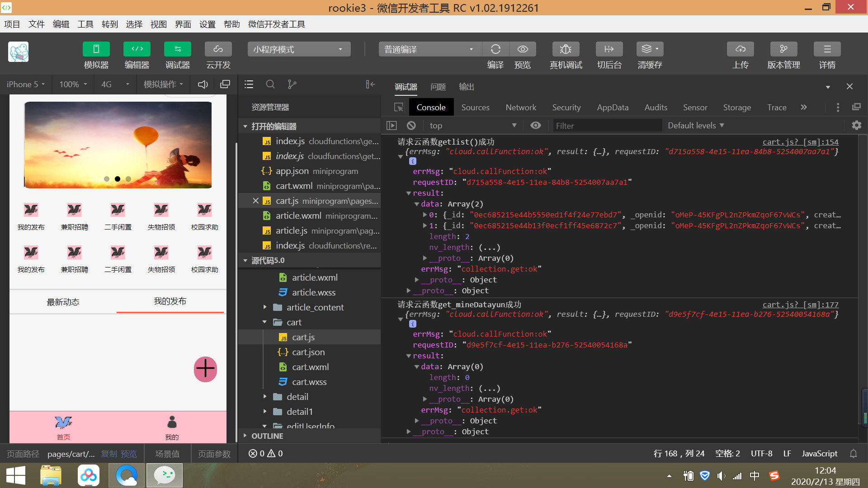Toggle the simulator (模拟器) panel button
Viewport: 868px width, 488px height.
pyautogui.click(x=96, y=49)
